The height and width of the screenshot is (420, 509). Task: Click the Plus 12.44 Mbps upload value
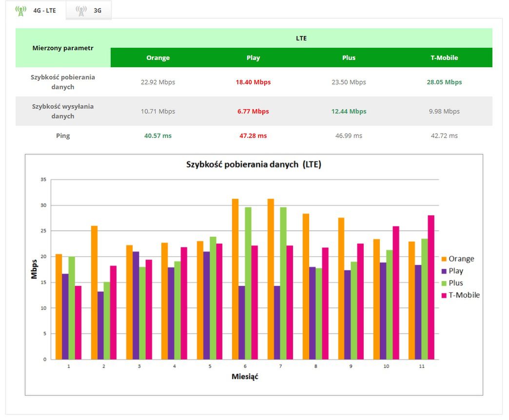click(349, 111)
